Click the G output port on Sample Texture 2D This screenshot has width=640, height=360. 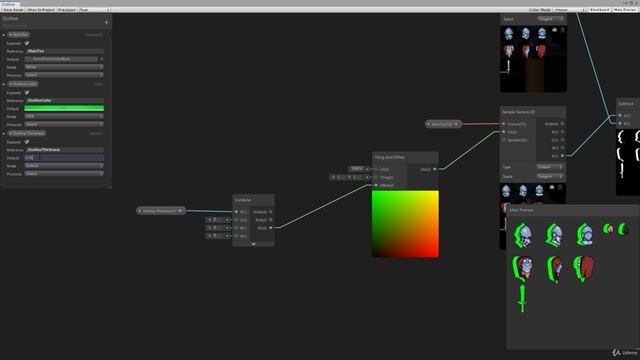click(562, 140)
